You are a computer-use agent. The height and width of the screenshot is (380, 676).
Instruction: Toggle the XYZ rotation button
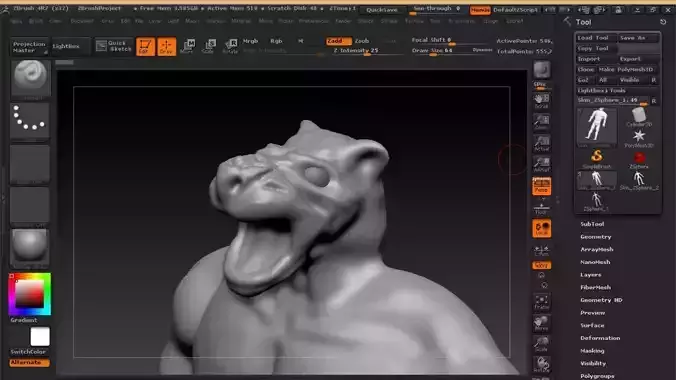pyautogui.click(x=541, y=265)
